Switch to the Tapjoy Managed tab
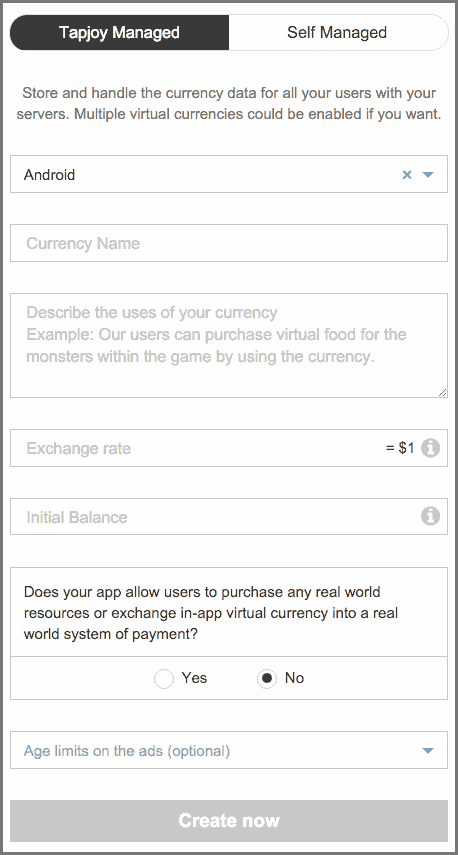 119,32
